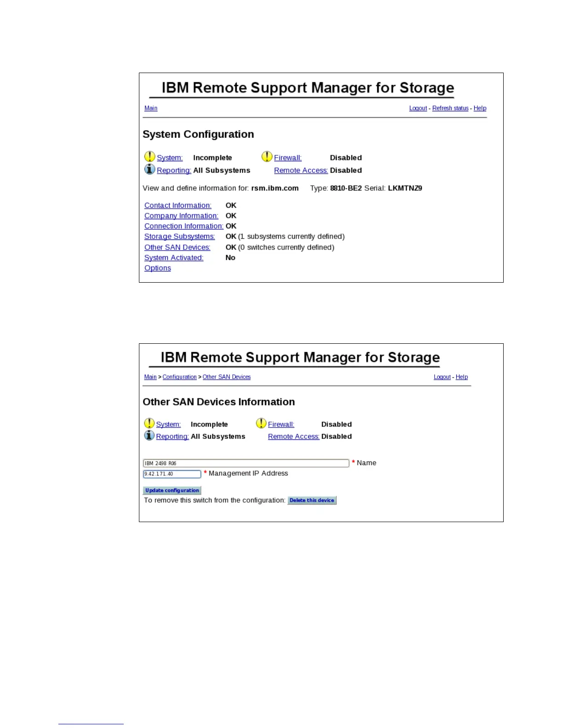Image resolution: width=563 pixels, height=728 pixels.
Task: Click the Firewall warning icon in Other SAN Devices Information
Action: point(261,423)
